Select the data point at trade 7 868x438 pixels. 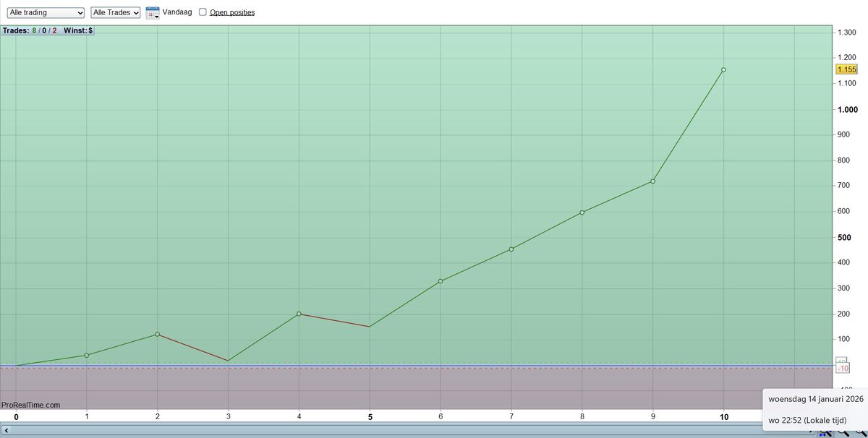[x=511, y=249]
